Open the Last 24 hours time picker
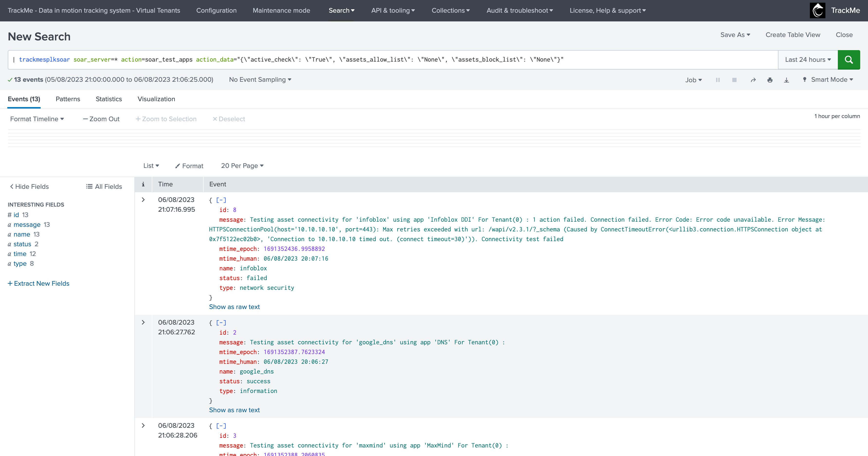The width and height of the screenshot is (868, 456). 808,60
